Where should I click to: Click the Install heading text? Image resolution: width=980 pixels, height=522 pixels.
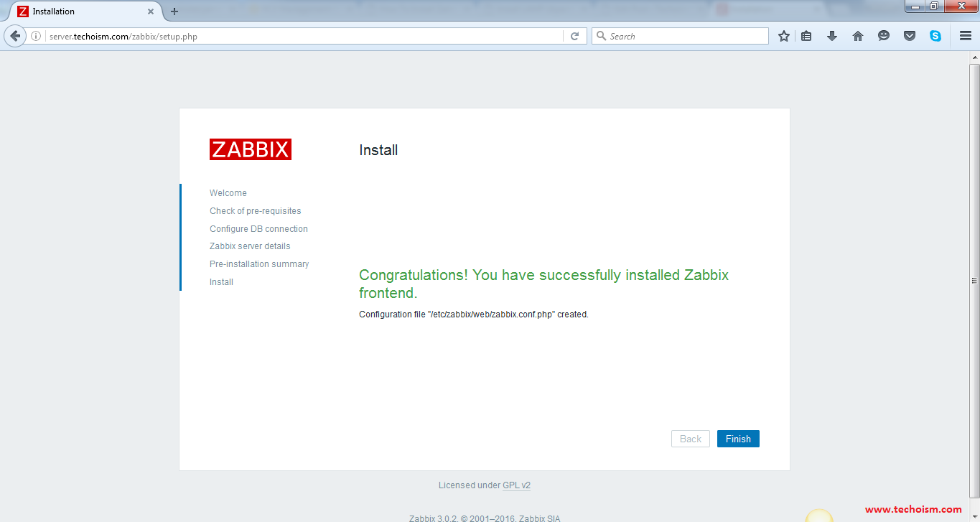click(x=378, y=150)
